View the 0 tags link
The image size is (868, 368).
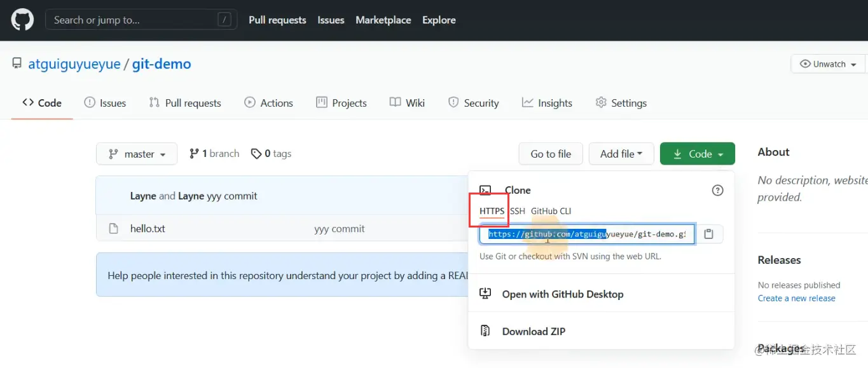point(271,154)
